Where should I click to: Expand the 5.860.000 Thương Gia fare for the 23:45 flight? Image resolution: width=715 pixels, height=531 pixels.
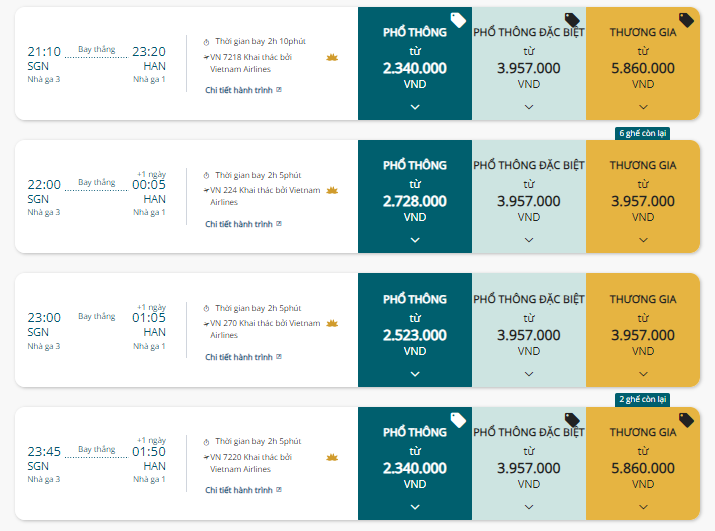643,507
